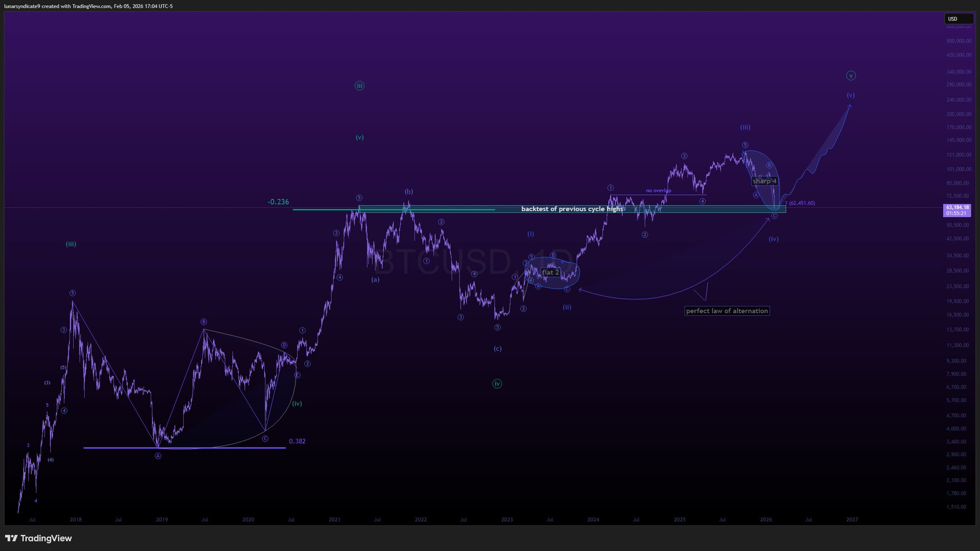Select the circled v wave label

(851, 76)
